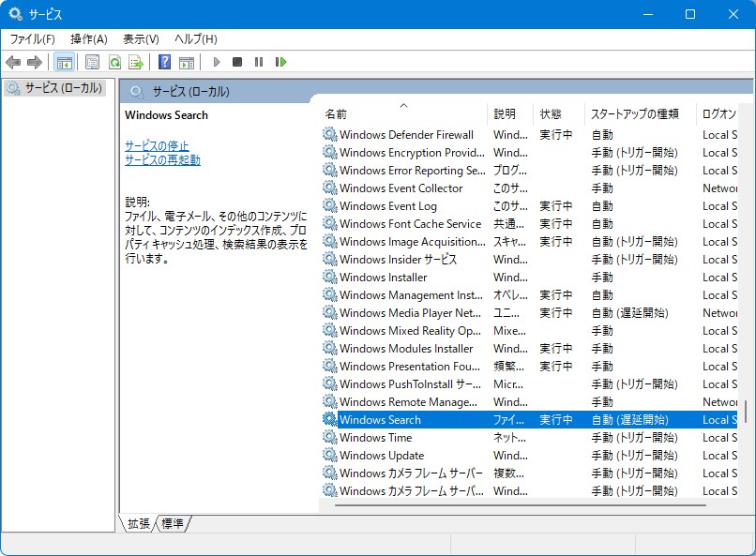Open the Properties toolbar icon
The image size is (756, 556).
click(92, 62)
